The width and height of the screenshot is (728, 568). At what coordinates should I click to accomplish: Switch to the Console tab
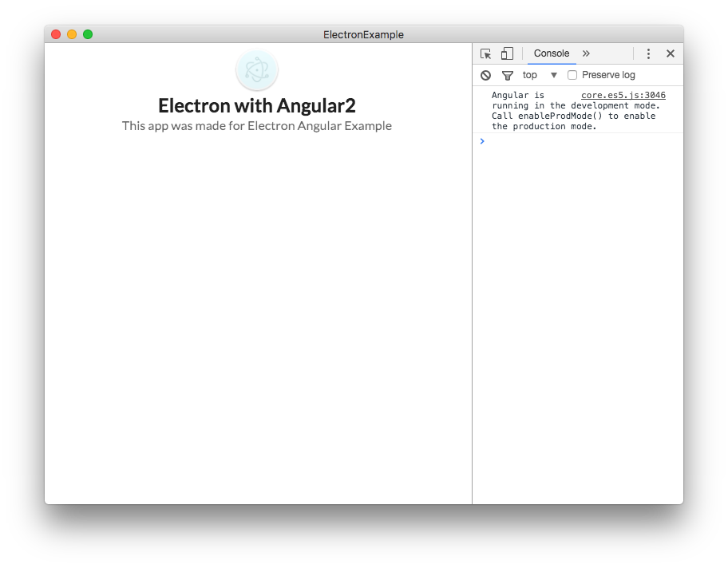tap(552, 53)
